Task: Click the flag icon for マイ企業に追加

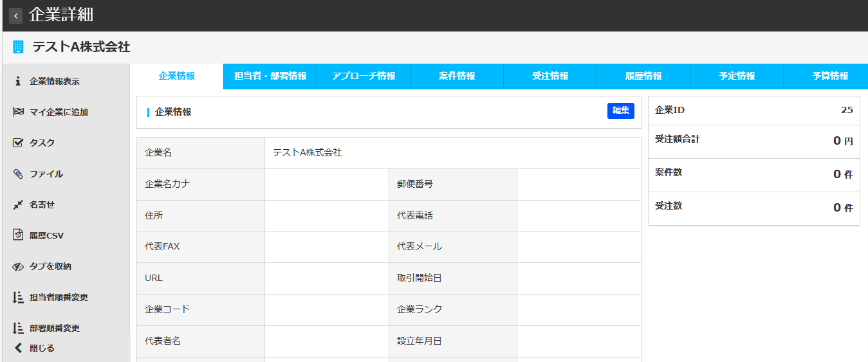Action: point(18,112)
